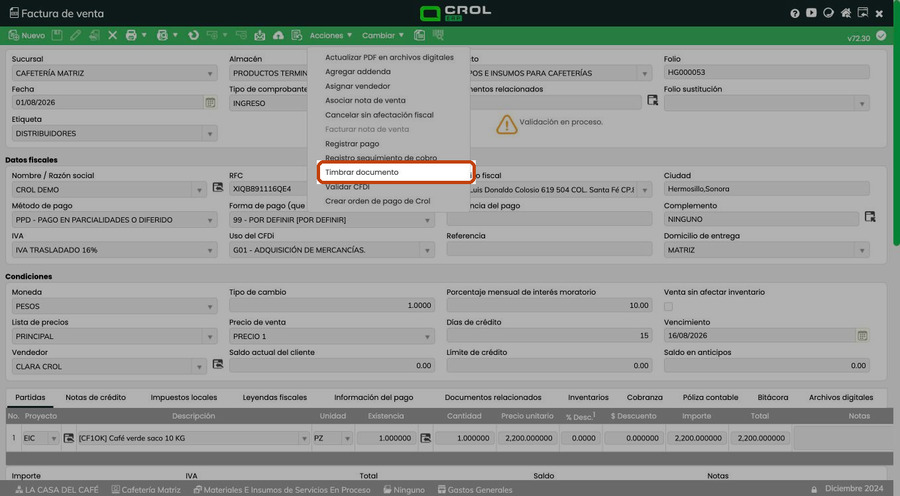
Task: Click the save (floppy disk) toolbar icon
Action: pyautogui.click(x=57, y=36)
